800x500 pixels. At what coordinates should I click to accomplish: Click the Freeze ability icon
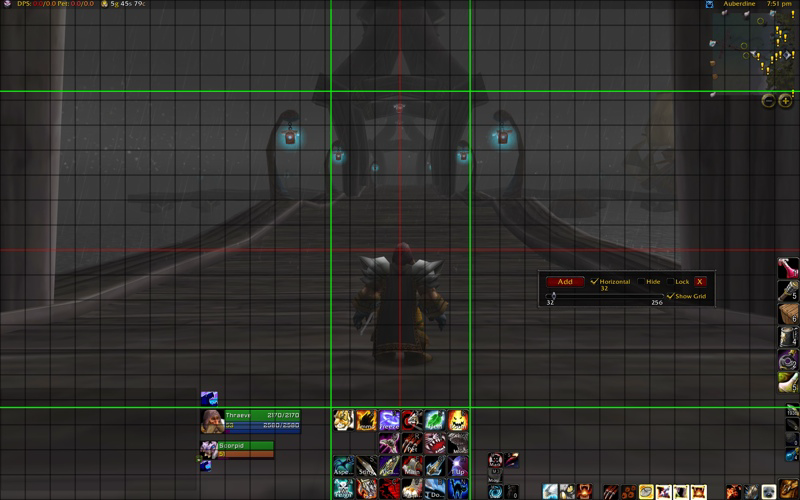[x=389, y=420]
